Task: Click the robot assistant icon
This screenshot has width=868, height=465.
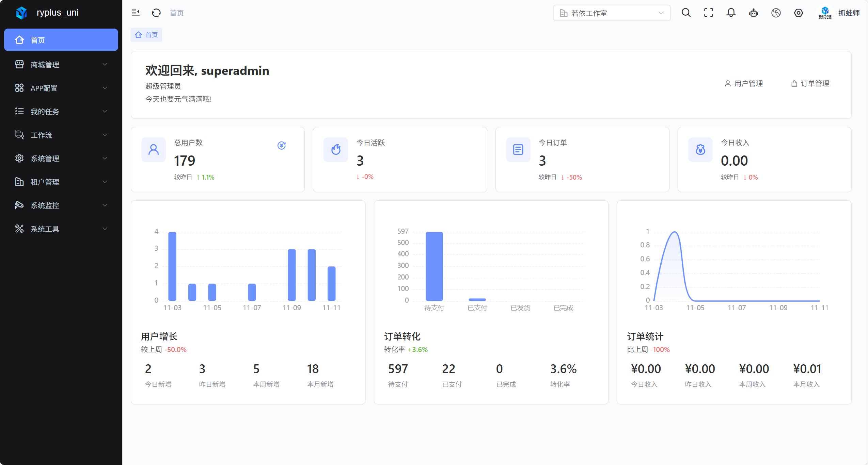Action: pos(753,13)
